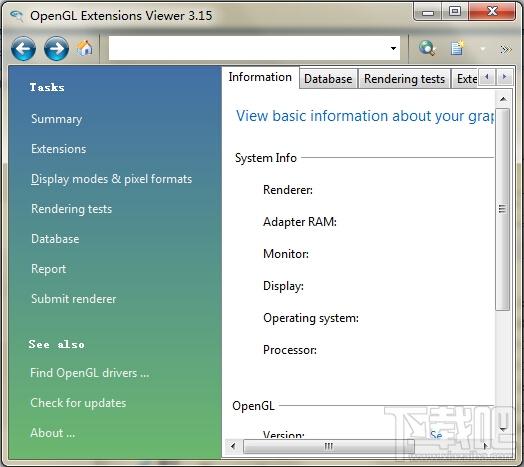Minimize the OpenGL Extensions Viewer window

click(428, 12)
